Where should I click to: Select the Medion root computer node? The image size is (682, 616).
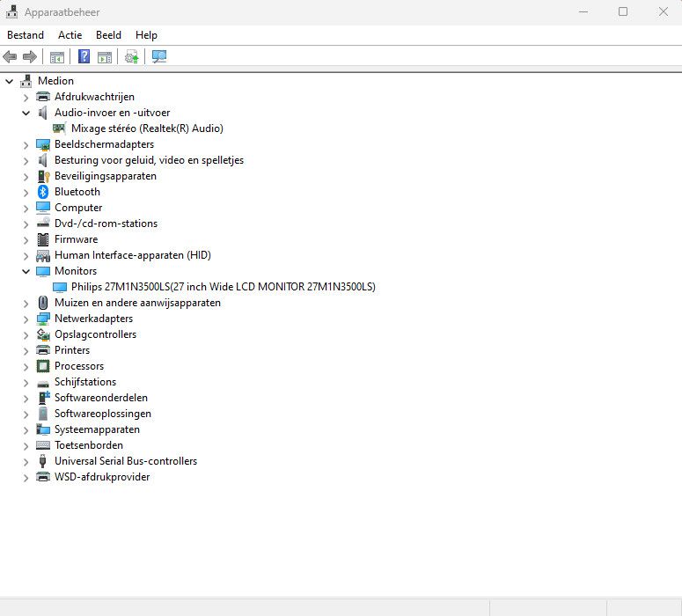[x=55, y=81]
